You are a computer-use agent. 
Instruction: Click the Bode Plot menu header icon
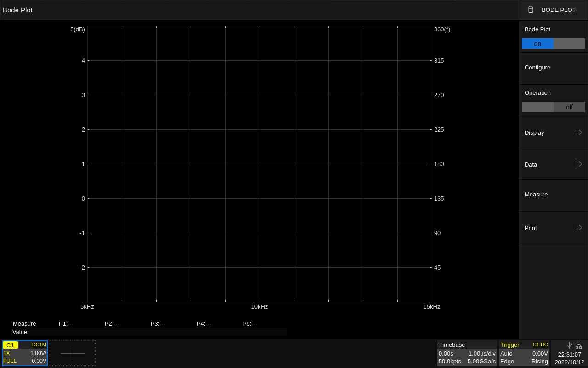click(x=531, y=10)
